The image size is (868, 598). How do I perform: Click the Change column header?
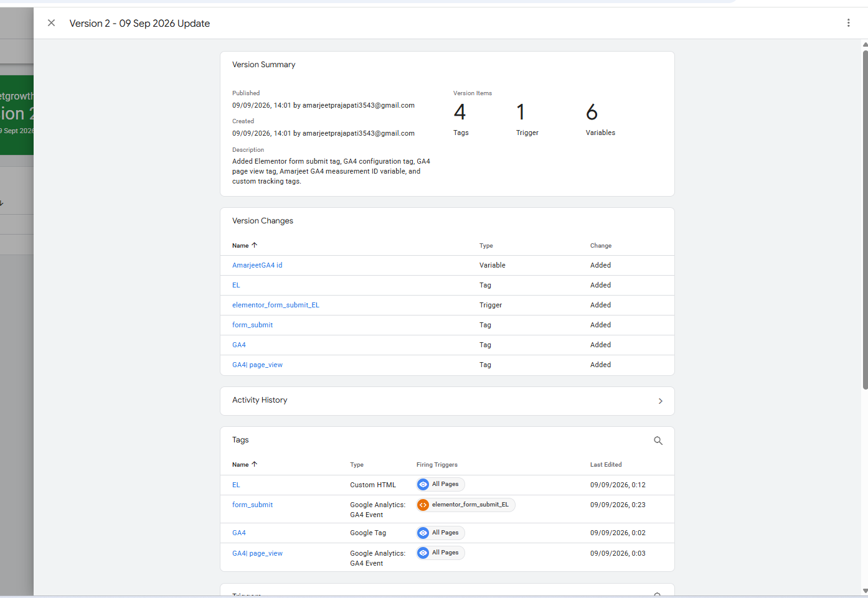click(x=601, y=246)
